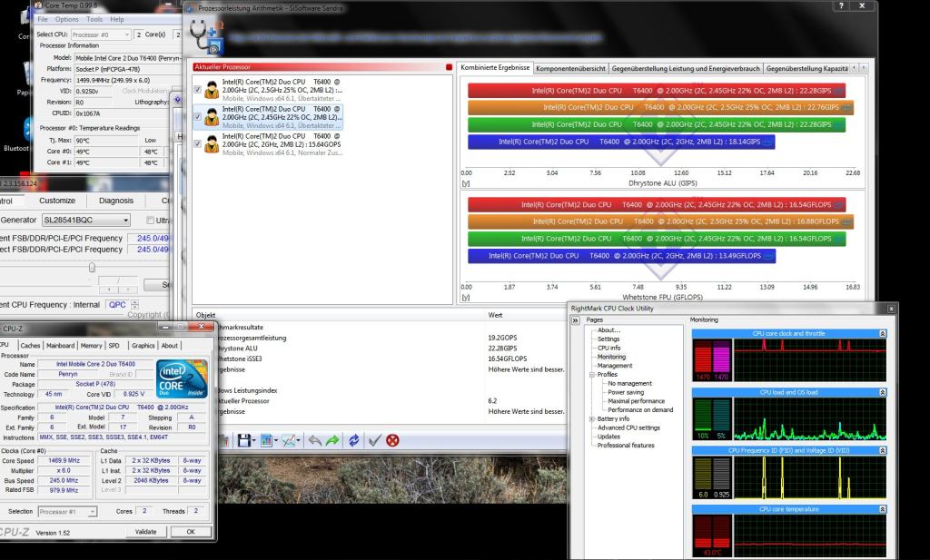Screen dimensions: 930x560
Task: Open the File menu in Core Temp
Action: coord(43,19)
